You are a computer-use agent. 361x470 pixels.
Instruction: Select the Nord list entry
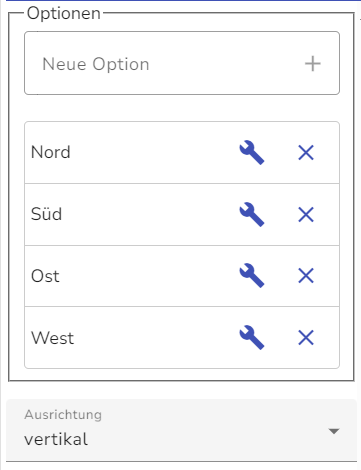coord(182,153)
